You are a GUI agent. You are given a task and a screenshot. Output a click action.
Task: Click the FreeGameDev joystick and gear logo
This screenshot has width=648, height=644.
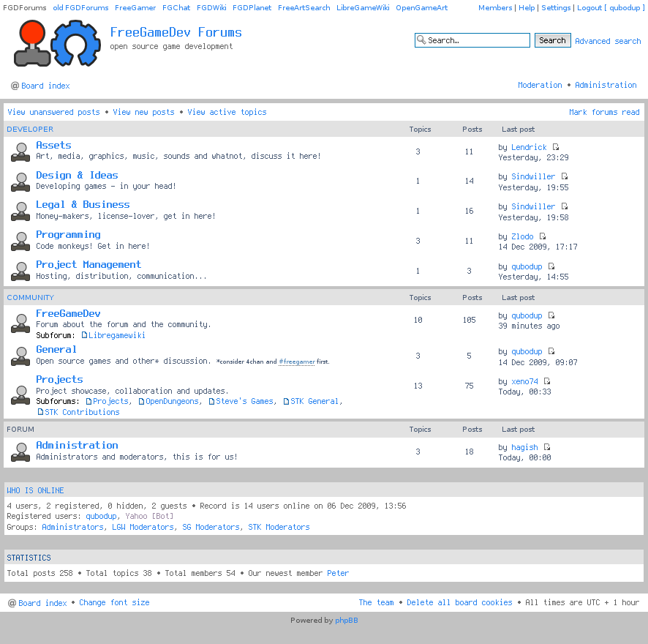[57, 44]
